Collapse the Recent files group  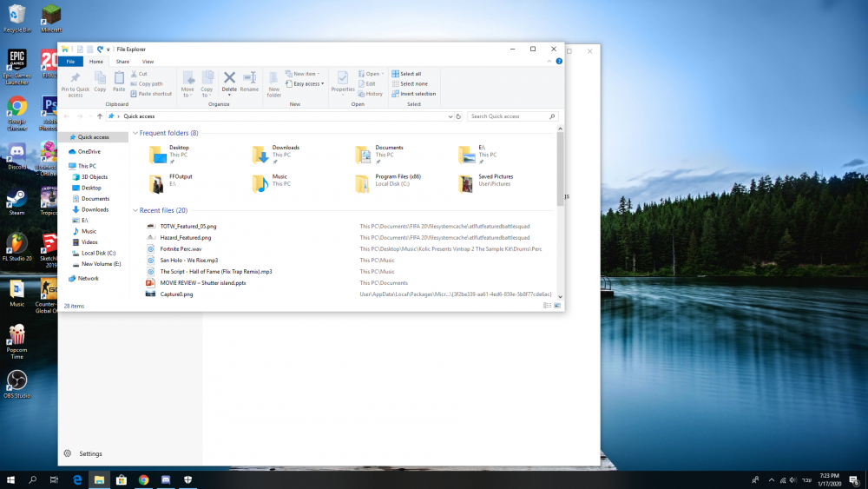click(x=135, y=210)
